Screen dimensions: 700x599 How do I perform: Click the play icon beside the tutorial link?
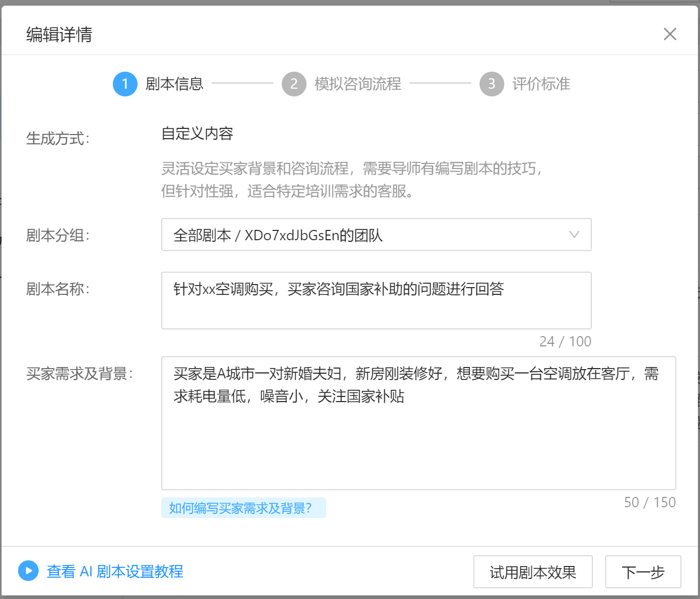pos(28,571)
